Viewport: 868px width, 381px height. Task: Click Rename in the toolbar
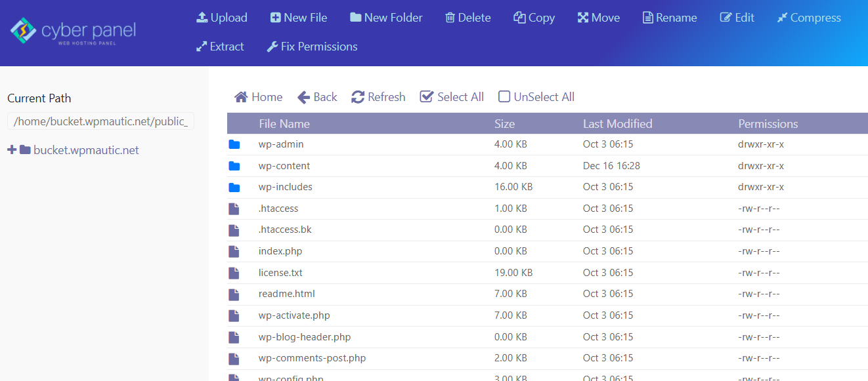click(670, 18)
